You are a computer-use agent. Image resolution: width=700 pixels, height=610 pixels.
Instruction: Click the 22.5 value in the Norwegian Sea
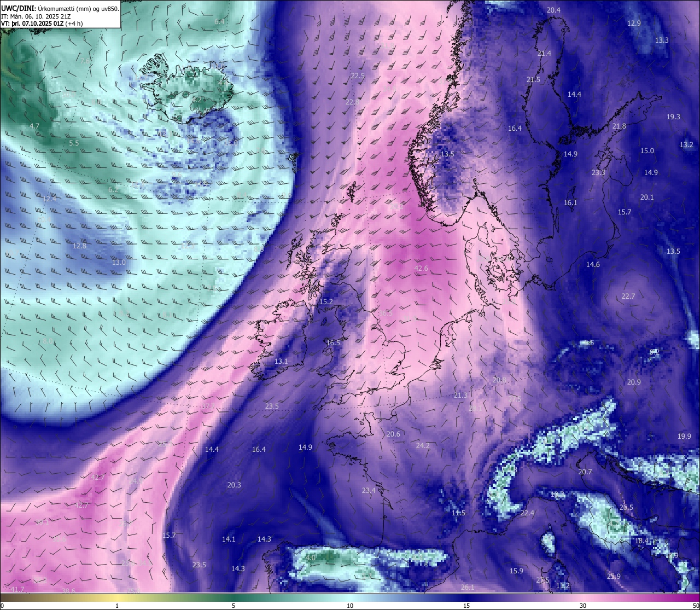point(358,75)
